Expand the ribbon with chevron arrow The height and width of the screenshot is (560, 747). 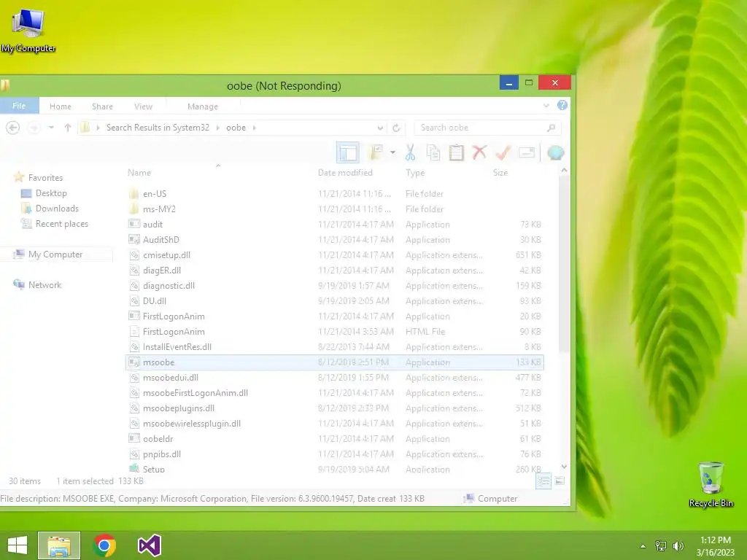click(x=546, y=106)
